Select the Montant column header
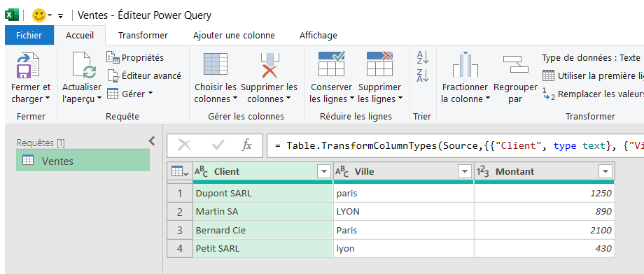Image resolution: width=644 pixels, height=274 pixels. click(x=545, y=171)
